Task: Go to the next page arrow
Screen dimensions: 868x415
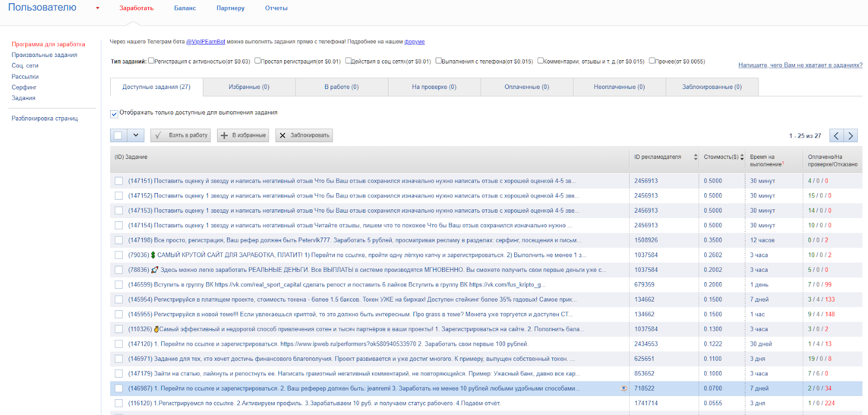Action: [x=851, y=136]
